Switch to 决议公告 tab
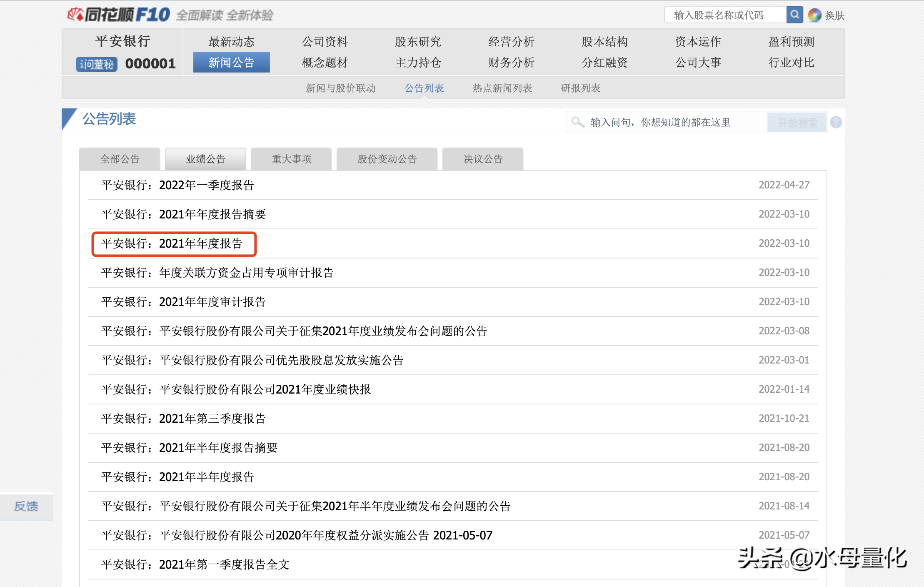 point(482,159)
